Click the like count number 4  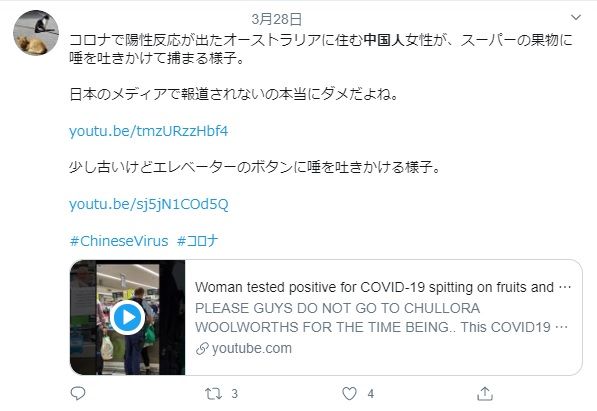(370, 393)
